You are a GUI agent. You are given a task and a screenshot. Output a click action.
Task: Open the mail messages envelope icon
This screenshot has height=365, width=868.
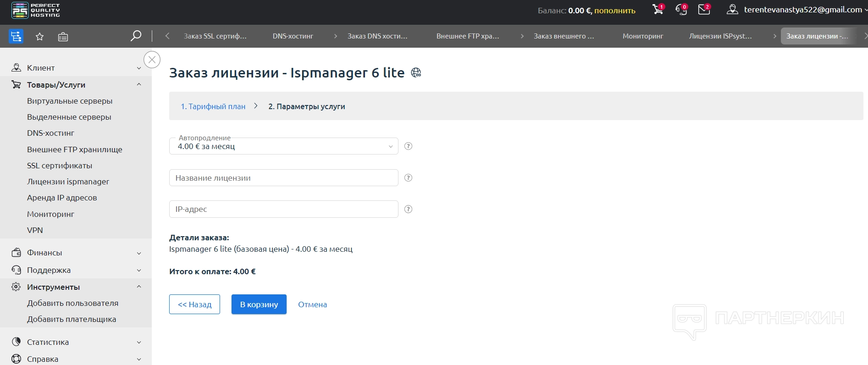704,10
